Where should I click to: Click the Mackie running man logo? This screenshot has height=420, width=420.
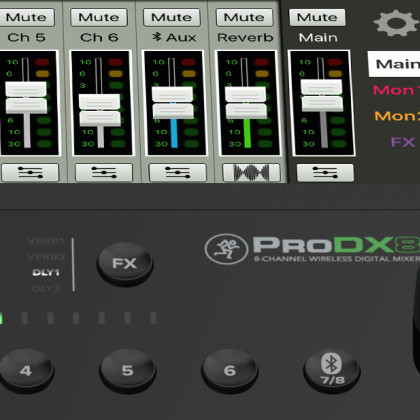pos(226,249)
